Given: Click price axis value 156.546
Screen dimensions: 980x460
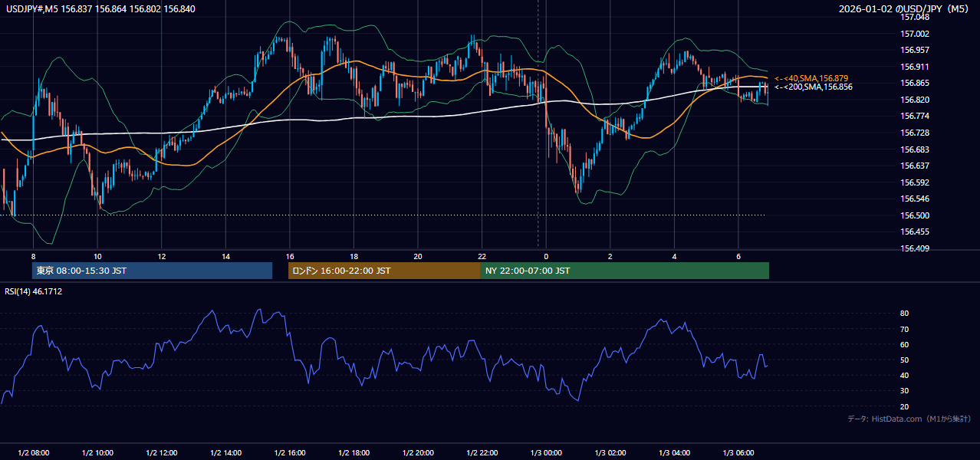Looking at the screenshot, I should [x=915, y=199].
